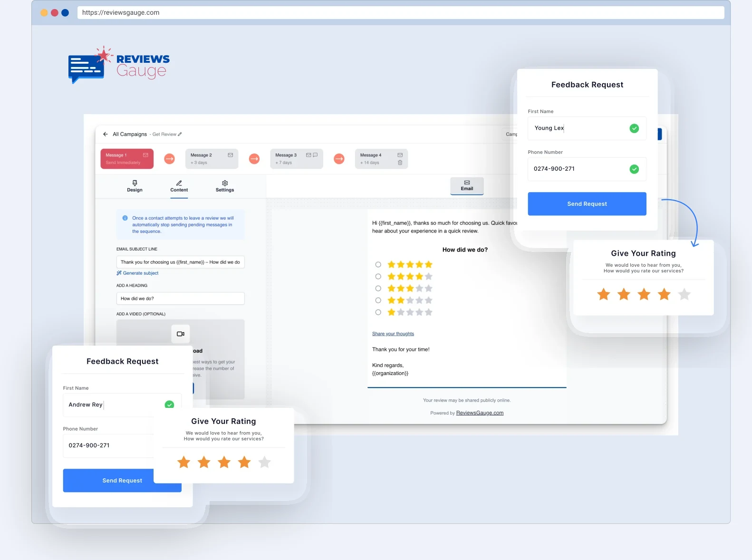Click the arrow circle between Message 1 and 2
The width and height of the screenshot is (752, 560).
point(170,159)
